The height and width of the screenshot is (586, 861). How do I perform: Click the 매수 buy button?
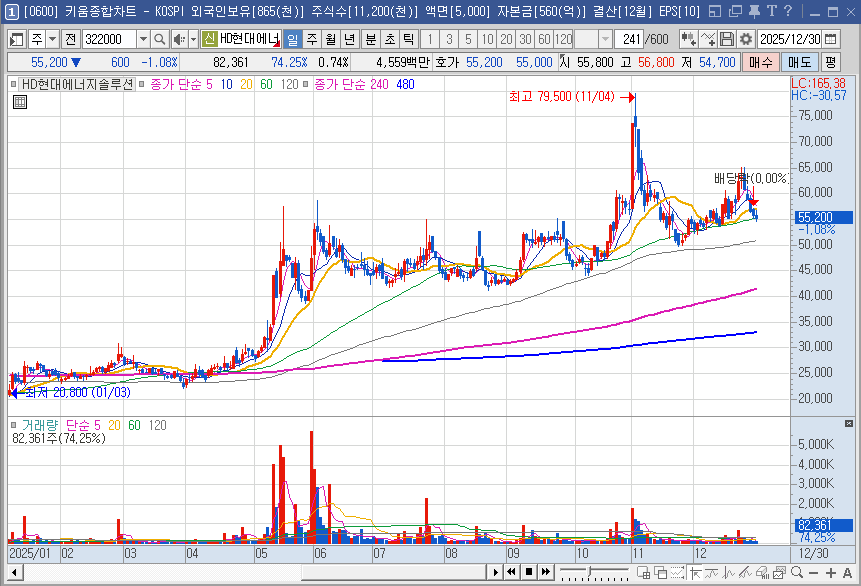(x=761, y=62)
